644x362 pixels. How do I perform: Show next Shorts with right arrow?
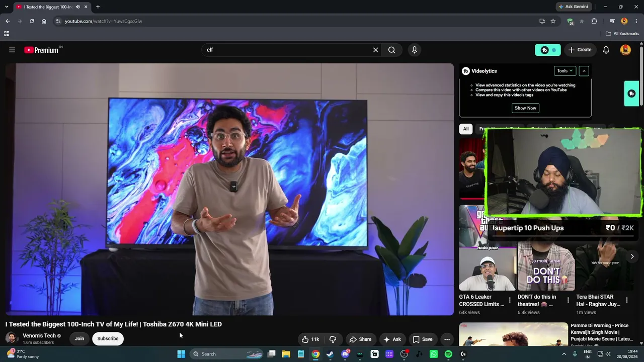(x=632, y=256)
